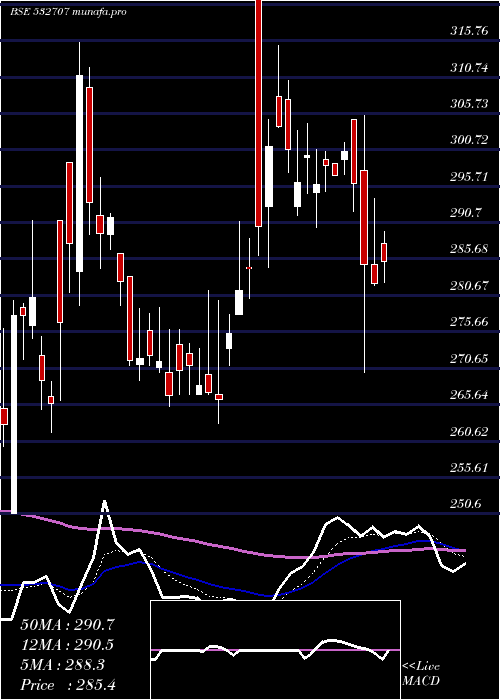
Task: Click the last candlestick on the right
Action: click(384, 256)
